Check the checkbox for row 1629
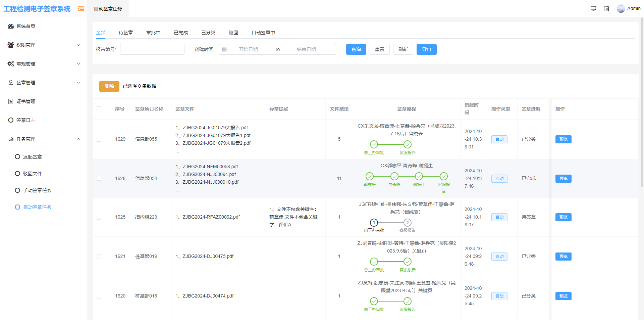 click(x=99, y=139)
